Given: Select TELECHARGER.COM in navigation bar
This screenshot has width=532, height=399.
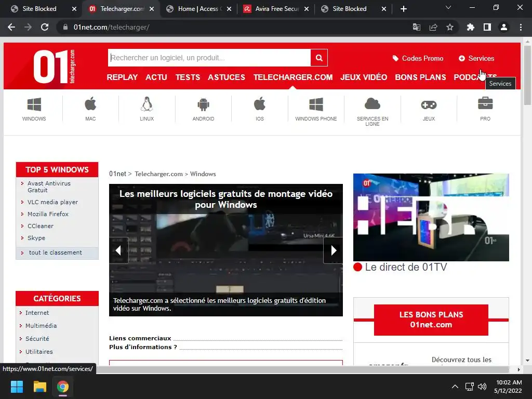Looking at the screenshot, I should click(x=293, y=77).
